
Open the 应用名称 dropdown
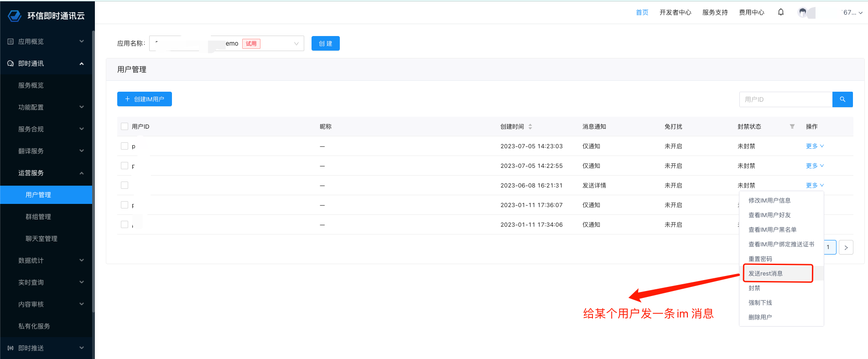[227, 43]
